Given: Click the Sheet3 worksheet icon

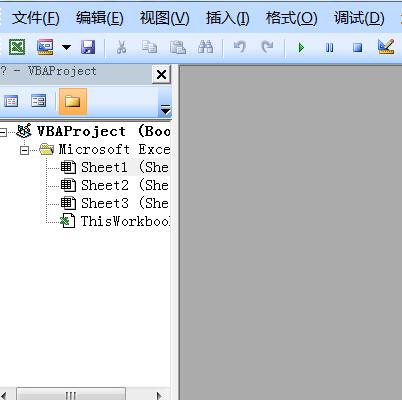Looking at the screenshot, I should [68, 203].
